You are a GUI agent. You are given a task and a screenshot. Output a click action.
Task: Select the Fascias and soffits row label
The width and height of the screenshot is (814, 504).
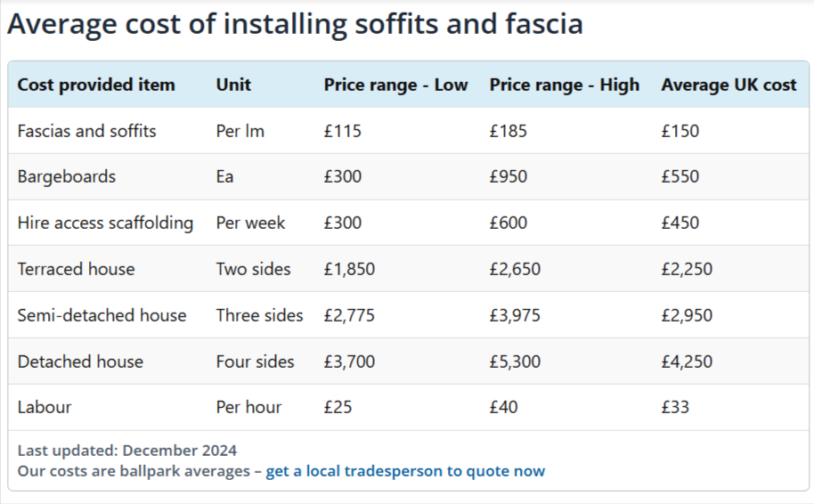click(x=86, y=131)
